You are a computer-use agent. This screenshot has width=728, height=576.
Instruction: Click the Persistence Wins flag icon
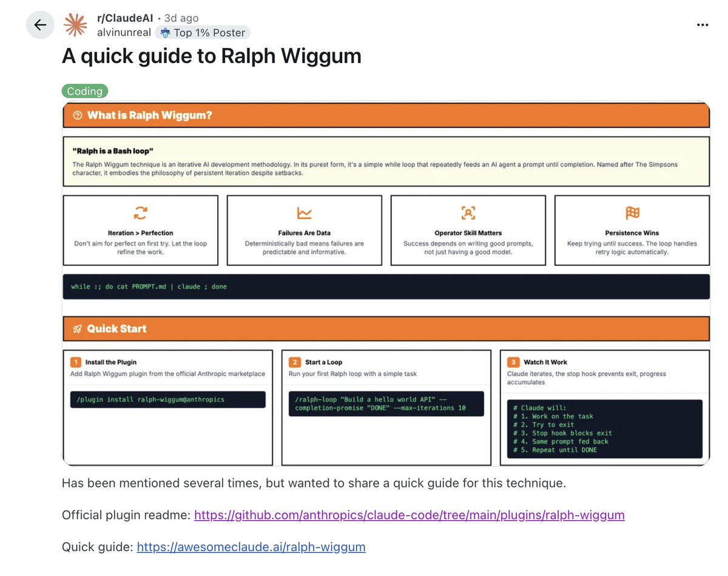point(632,213)
